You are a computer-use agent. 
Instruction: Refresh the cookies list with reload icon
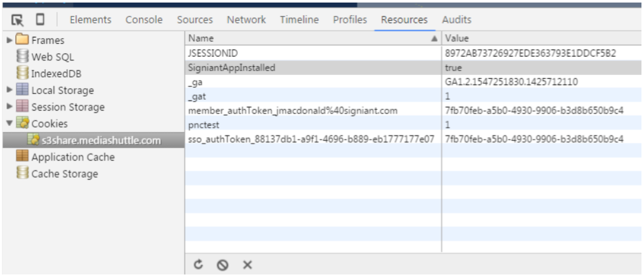198,264
